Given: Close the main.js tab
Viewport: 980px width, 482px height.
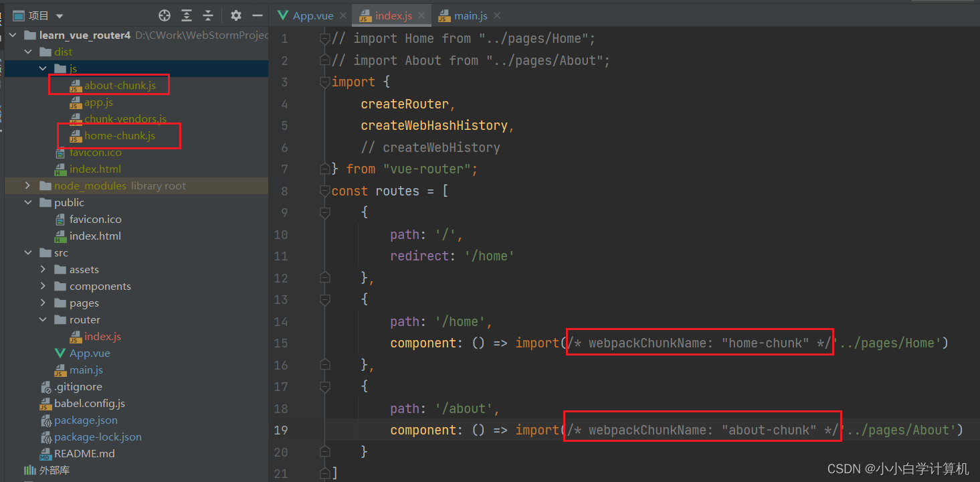Looking at the screenshot, I should click(x=496, y=15).
